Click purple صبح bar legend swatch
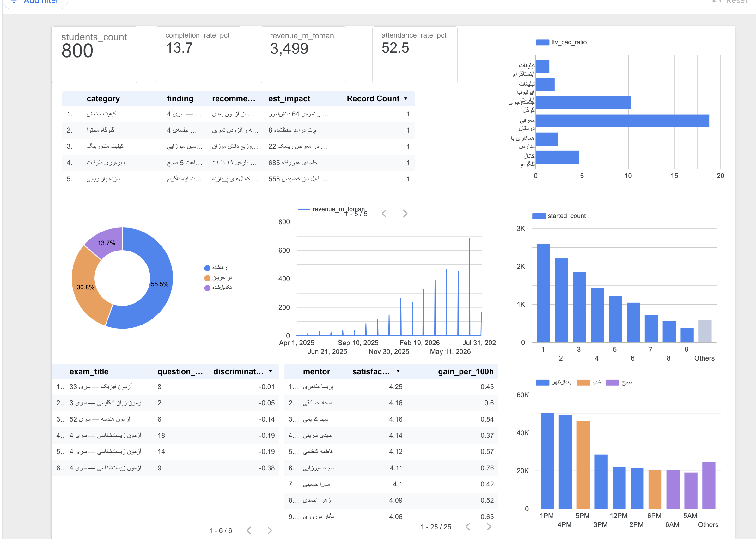The width and height of the screenshot is (756, 539). point(613,382)
